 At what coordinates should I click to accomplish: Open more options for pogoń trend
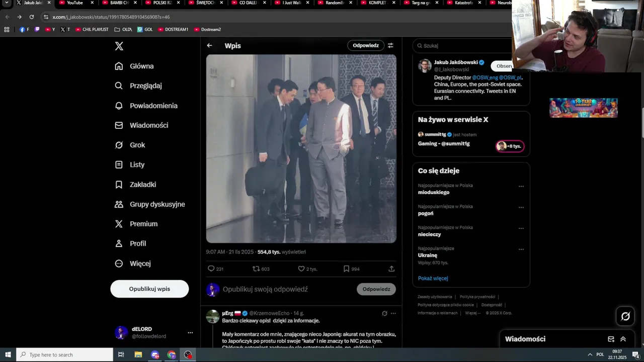click(x=521, y=208)
